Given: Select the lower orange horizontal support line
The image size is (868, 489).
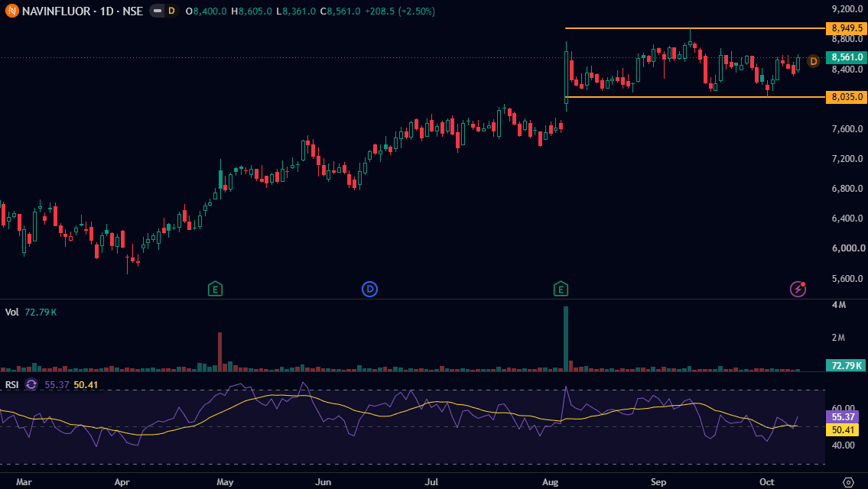Looking at the screenshot, I should [x=694, y=97].
